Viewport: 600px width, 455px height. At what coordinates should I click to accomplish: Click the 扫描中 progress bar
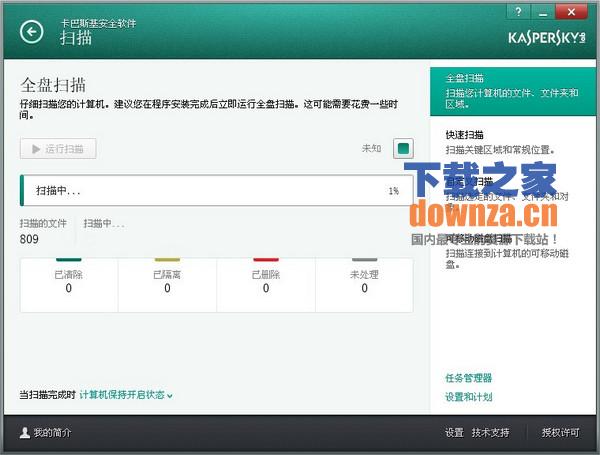coord(217,191)
